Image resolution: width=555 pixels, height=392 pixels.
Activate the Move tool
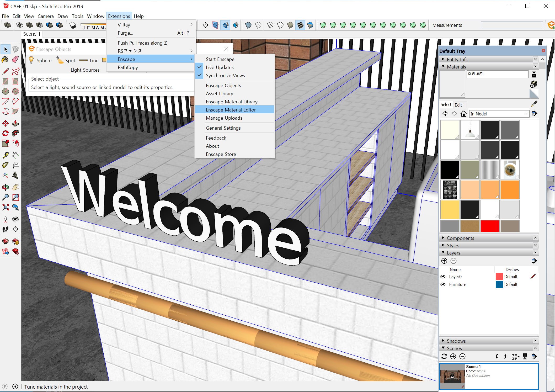(6, 123)
